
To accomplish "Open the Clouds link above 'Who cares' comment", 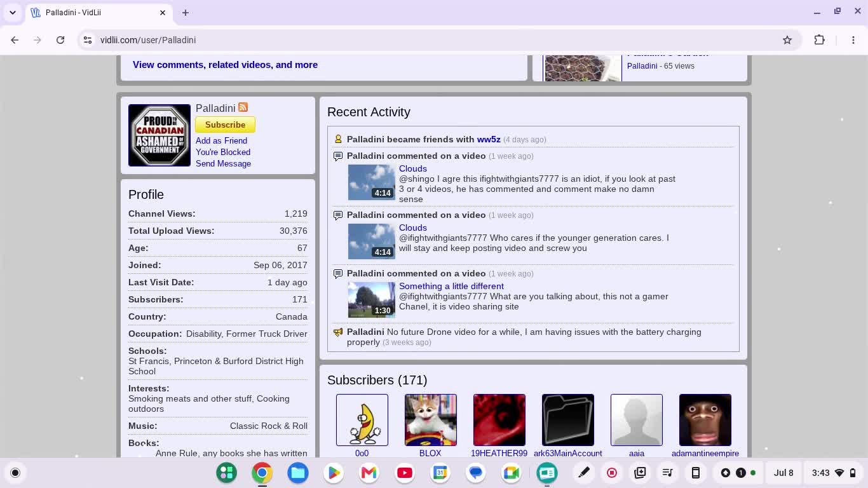I will click(x=413, y=227).
